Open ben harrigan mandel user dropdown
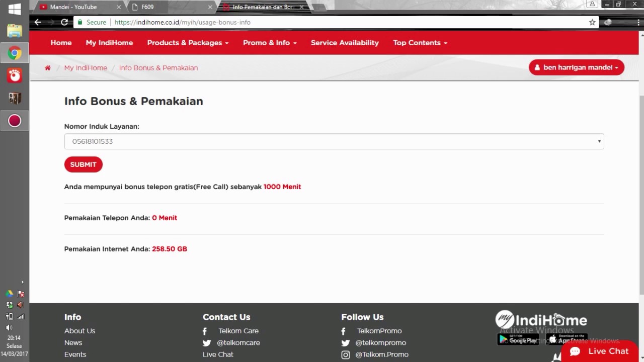The height and width of the screenshot is (362, 644). 577,67
